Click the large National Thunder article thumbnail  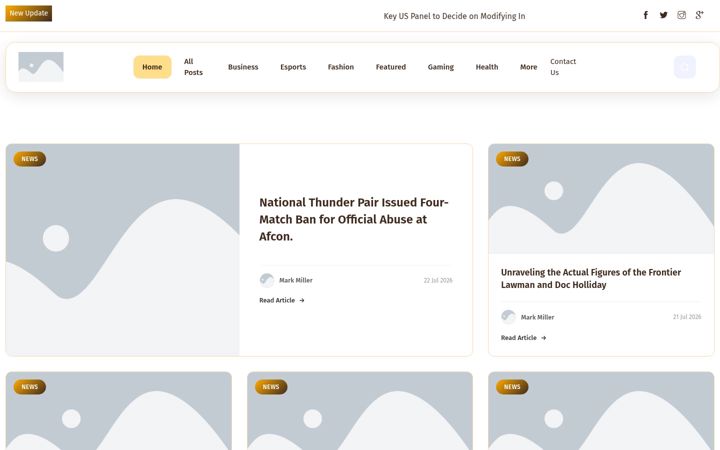coord(123,250)
